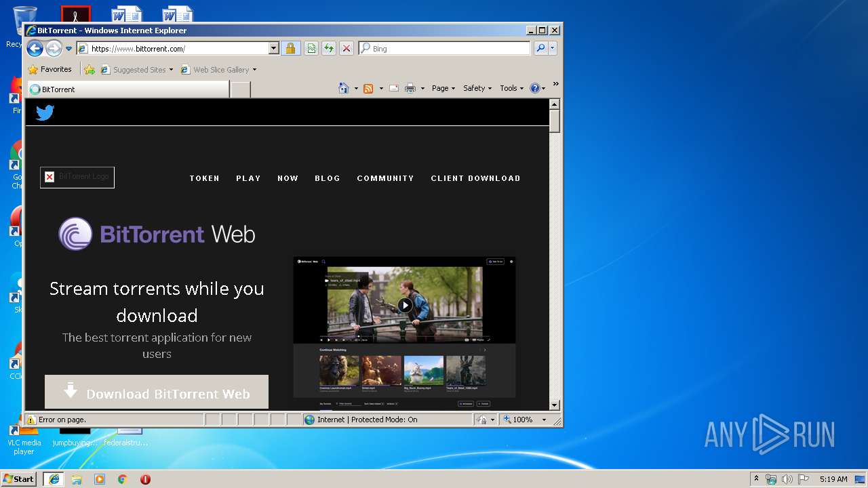Click scroll down arrow of page scrollbar
The width and height of the screenshot is (868, 488).
554,405
